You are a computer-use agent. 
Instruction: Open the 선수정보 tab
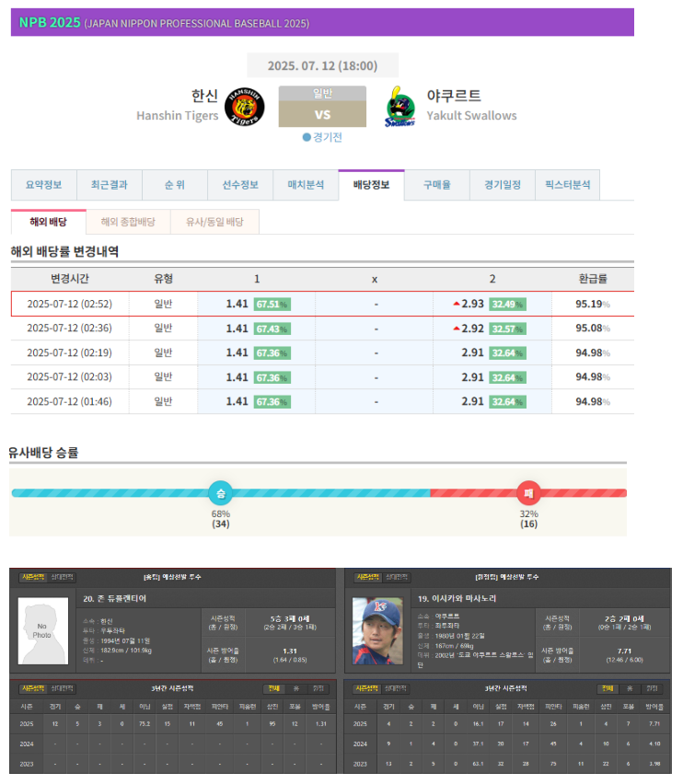[x=240, y=185]
